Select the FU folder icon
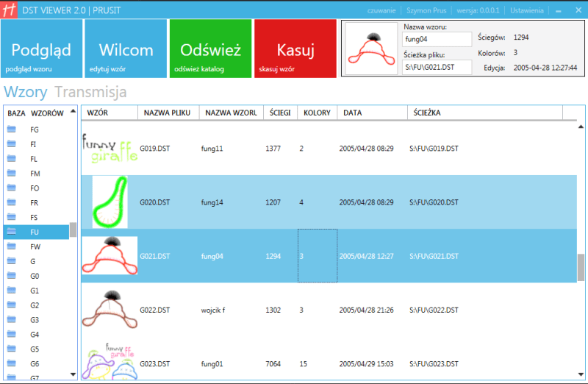 tap(11, 232)
